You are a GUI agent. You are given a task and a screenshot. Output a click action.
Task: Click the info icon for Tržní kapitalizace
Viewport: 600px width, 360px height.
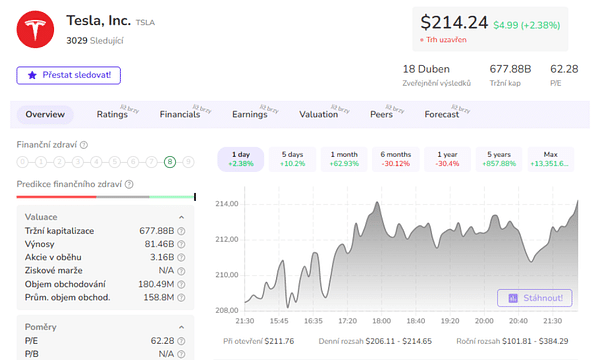coord(181,231)
